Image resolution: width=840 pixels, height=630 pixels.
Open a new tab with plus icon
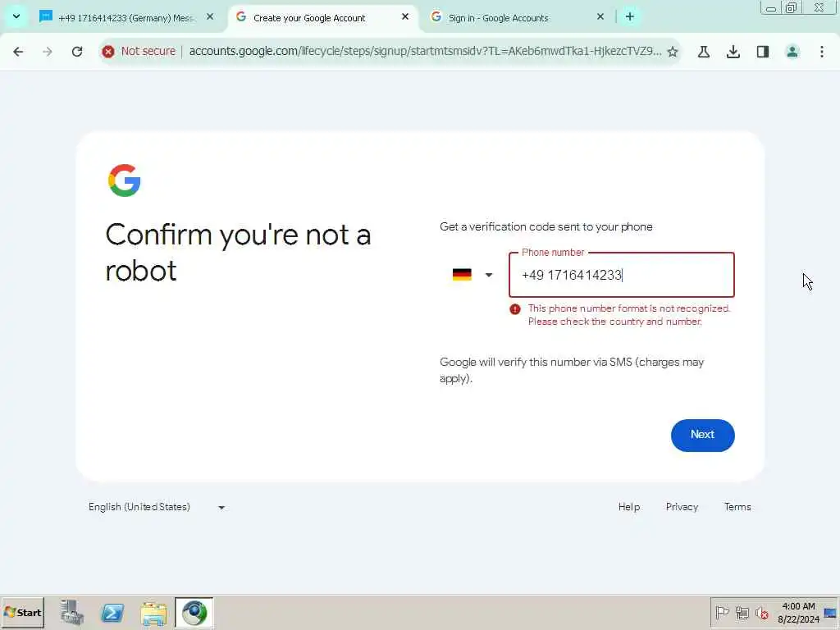[x=630, y=17]
